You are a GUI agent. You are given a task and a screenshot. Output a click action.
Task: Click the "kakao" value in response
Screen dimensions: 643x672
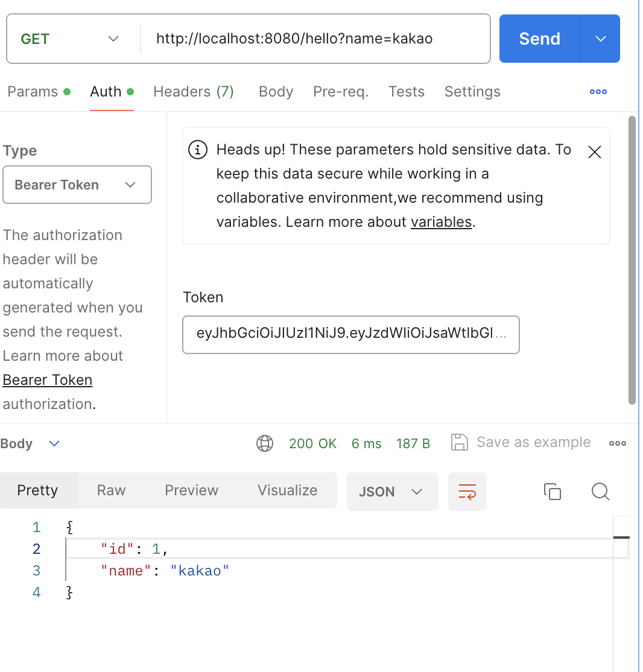200,571
